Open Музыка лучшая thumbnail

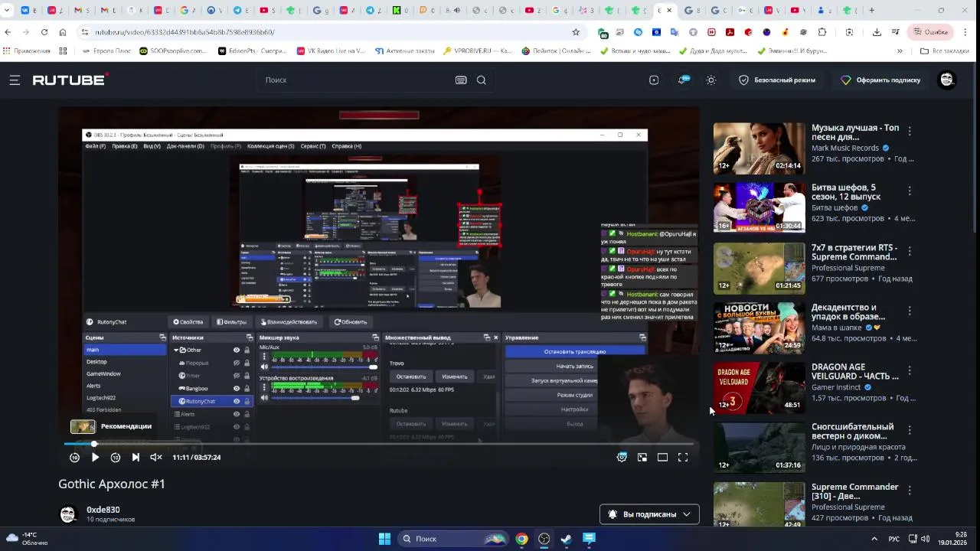tap(759, 148)
